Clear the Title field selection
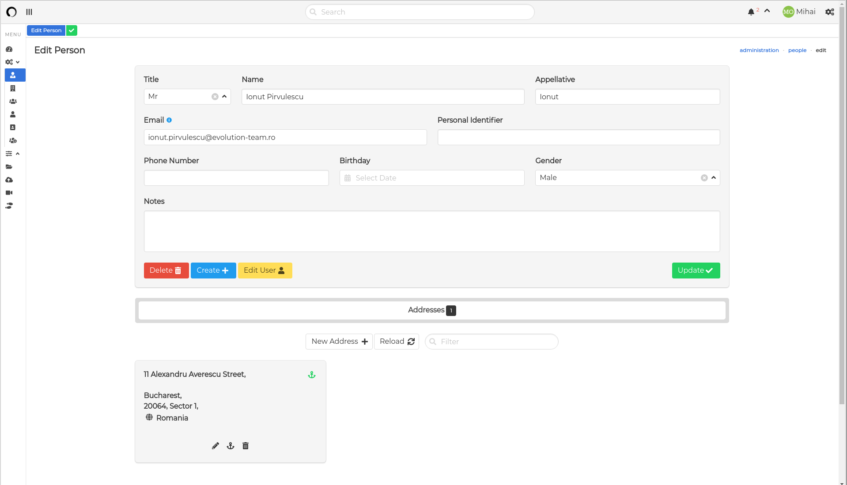This screenshot has height=485, width=847. click(x=215, y=97)
